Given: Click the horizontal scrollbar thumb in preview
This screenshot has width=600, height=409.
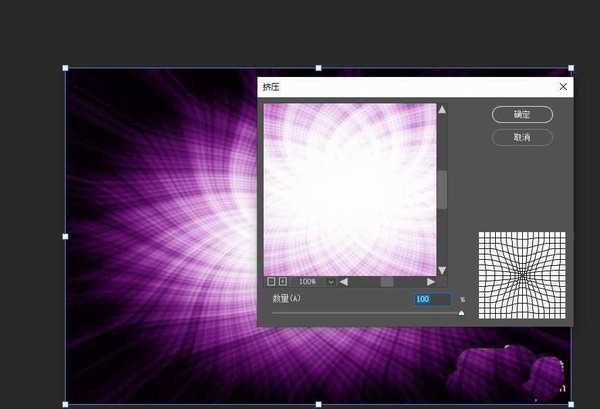Looking at the screenshot, I should pyautogui.click(x=387, y=282).
